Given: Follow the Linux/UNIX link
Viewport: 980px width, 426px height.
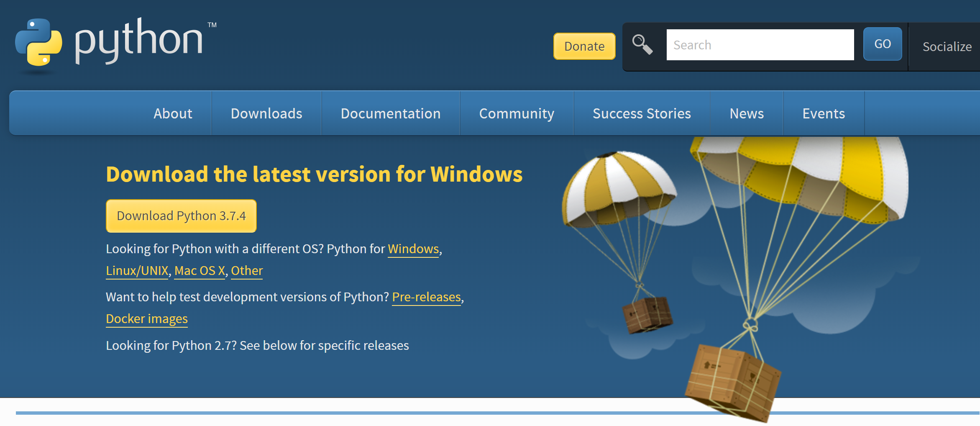Looking at the screenshot, I should point(137,271).
